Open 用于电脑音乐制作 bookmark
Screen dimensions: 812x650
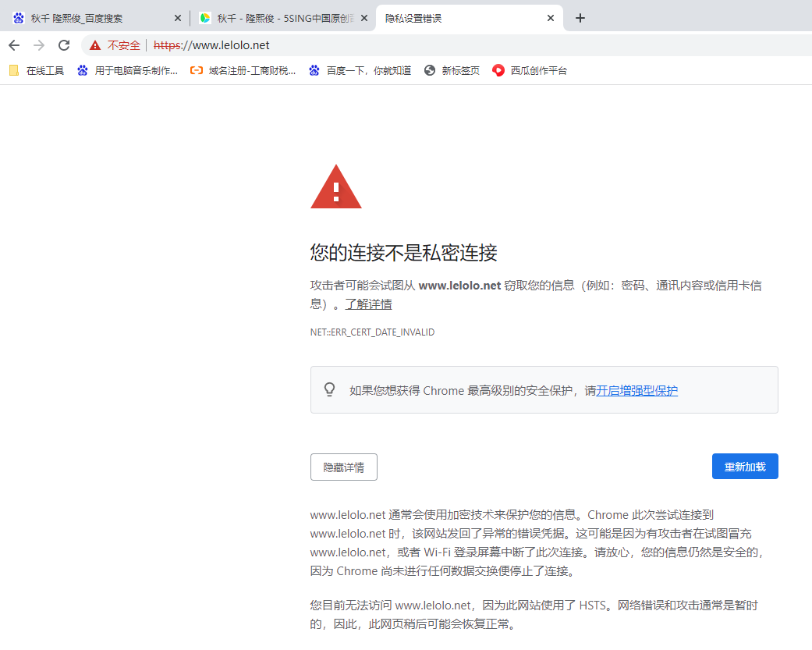pos(127,70)
